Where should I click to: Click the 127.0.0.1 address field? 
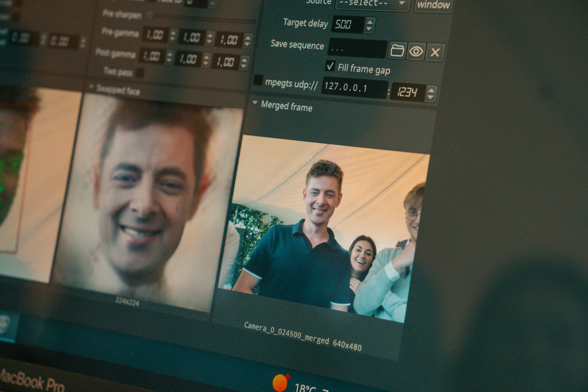pyautogui.click(x=354, y=87)
